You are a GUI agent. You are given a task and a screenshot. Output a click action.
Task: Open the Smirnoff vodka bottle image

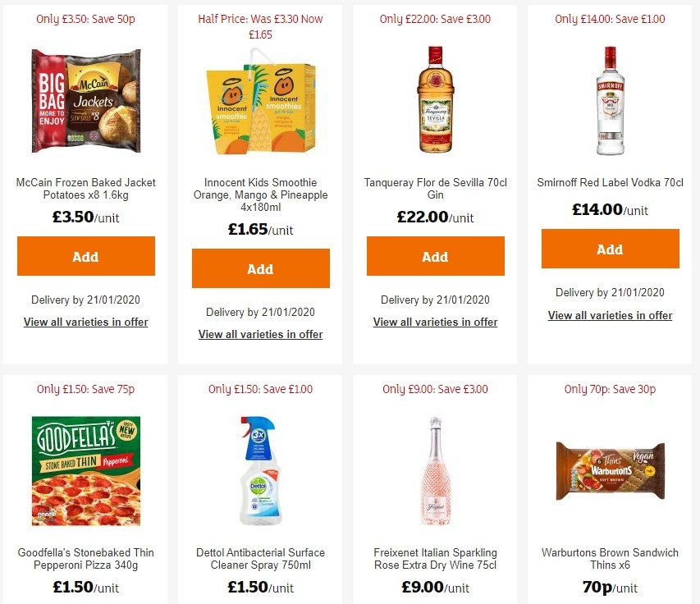[x=610, y=99]
